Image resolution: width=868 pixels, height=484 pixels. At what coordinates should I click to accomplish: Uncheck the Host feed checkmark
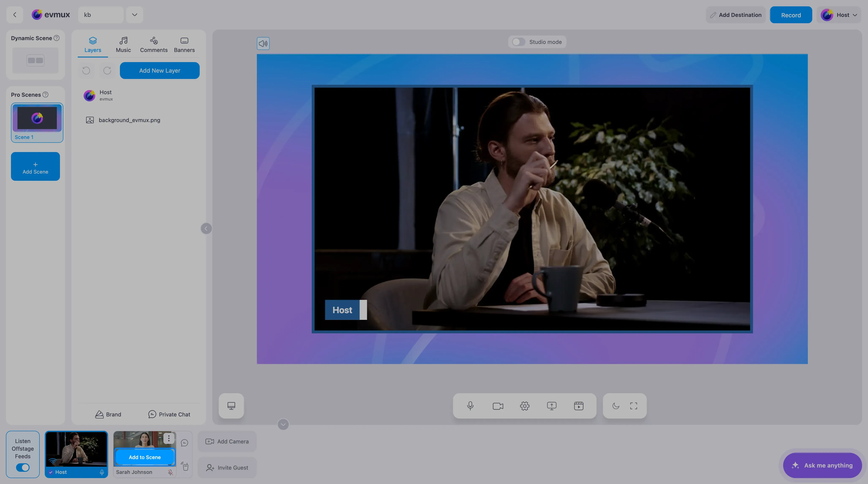click(50, 472)
